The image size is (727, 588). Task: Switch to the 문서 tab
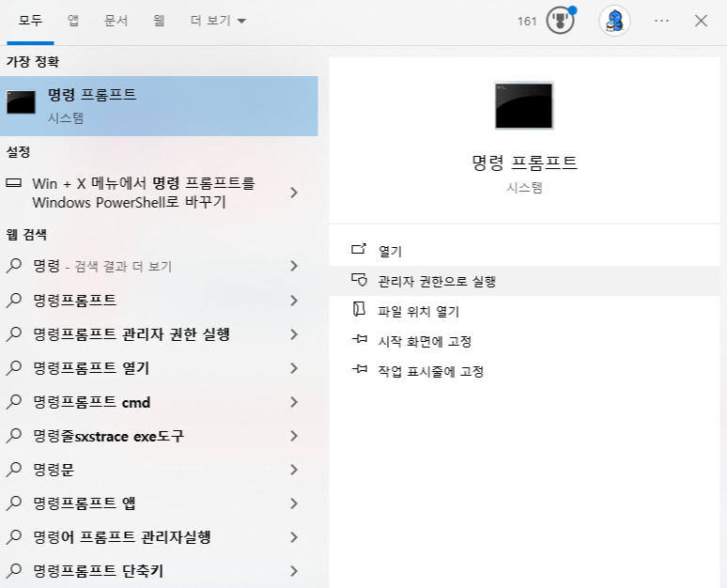pos(116,21)
